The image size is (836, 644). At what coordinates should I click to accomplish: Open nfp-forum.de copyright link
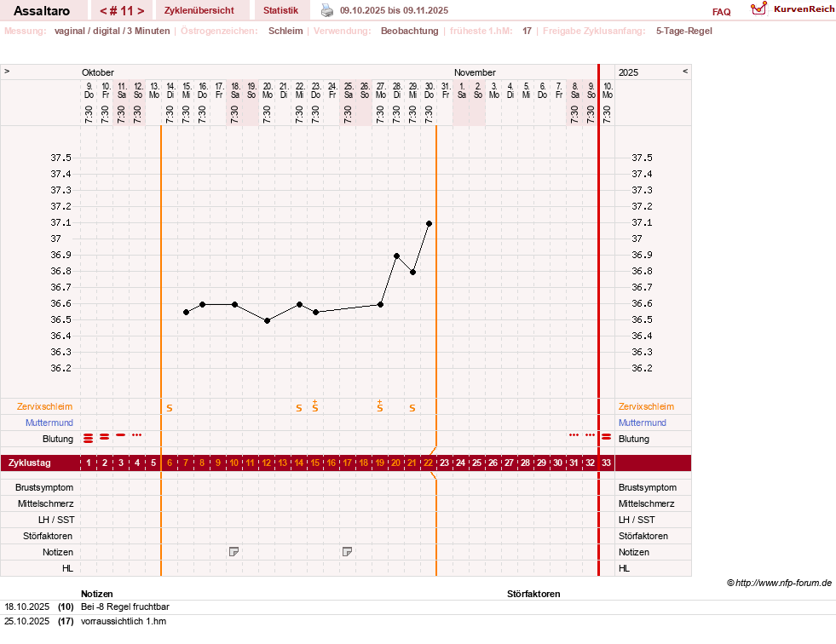[779, 583]
